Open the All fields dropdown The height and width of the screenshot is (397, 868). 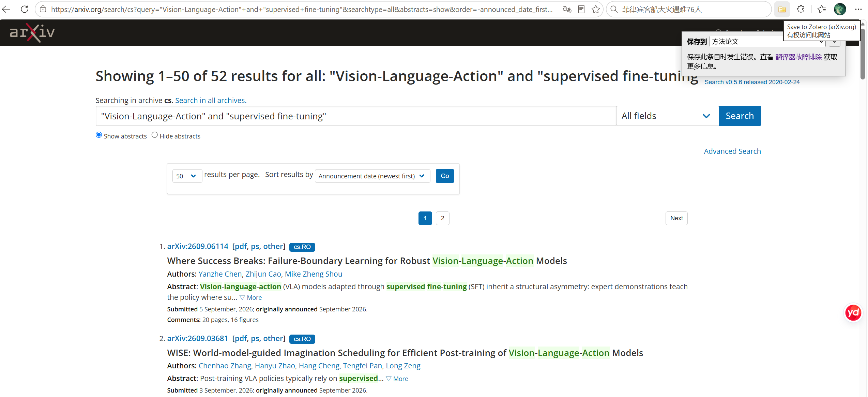667,116
